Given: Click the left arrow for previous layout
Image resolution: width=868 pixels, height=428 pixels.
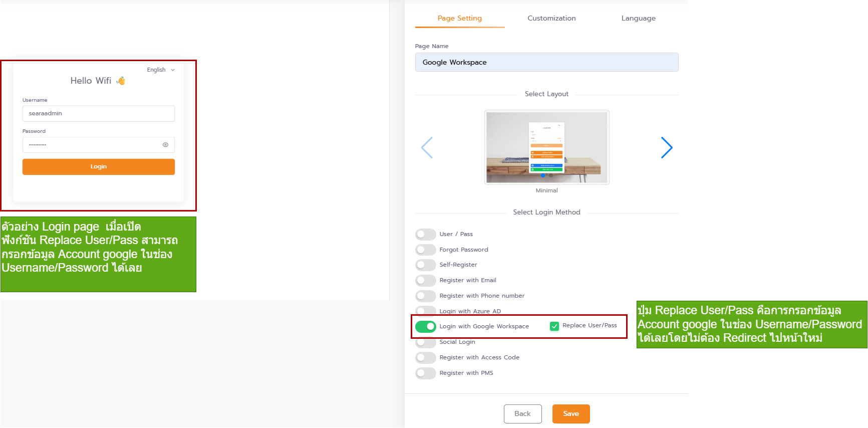Looking at the screenshot, I should click(427, 148).
